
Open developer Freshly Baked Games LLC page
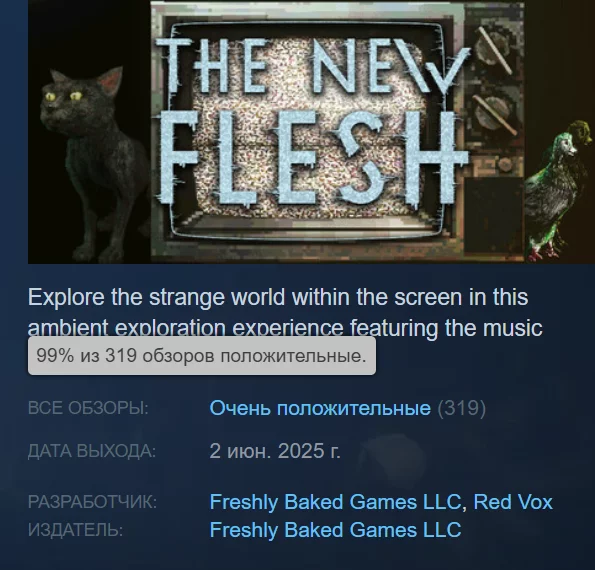point(335,502)
